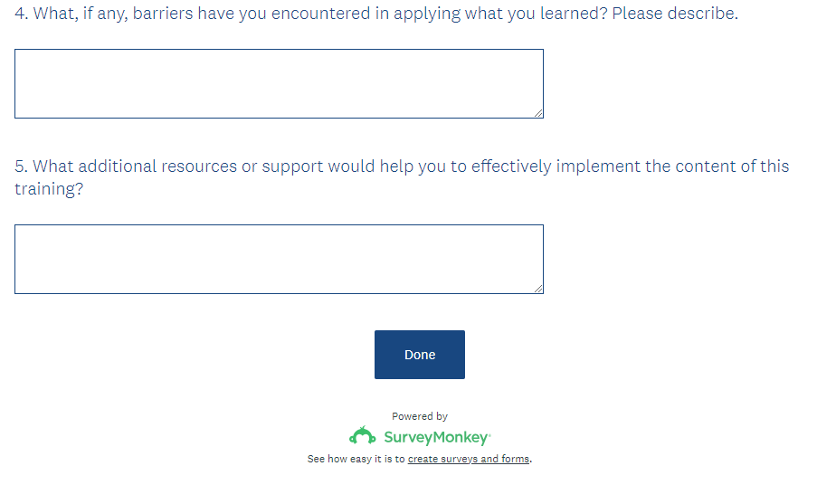The image size is (817, 504).
Task: Click the word "support" in question 5
Action: pos(292,166)
